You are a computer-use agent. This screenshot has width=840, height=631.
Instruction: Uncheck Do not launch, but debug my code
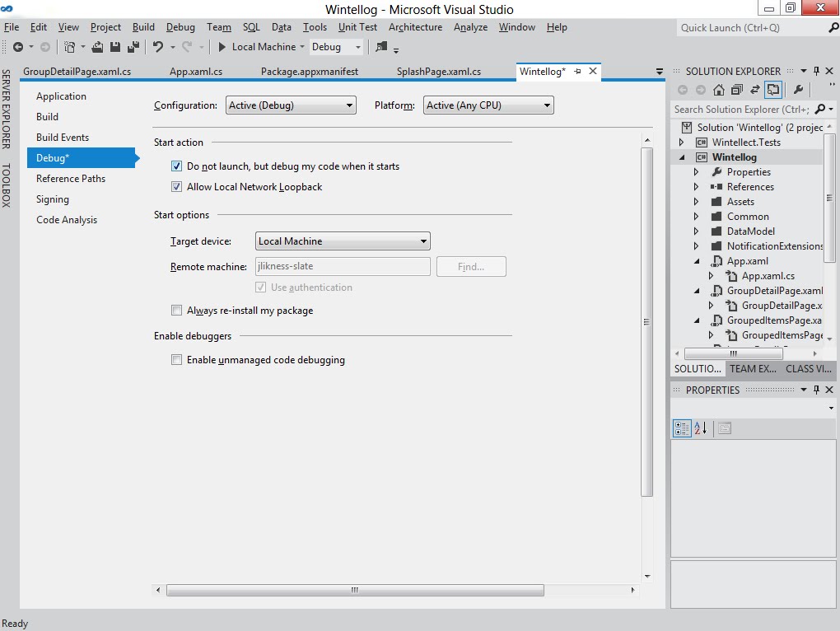[x=176, y=166]
